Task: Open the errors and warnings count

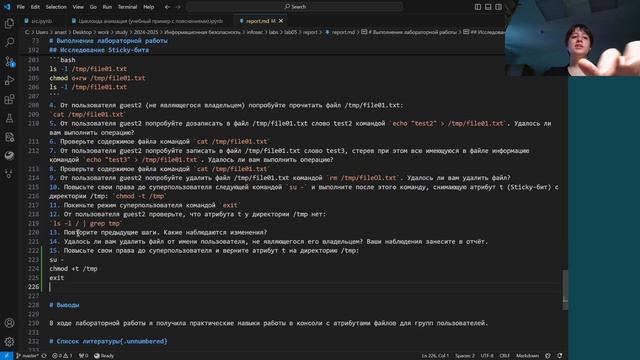Action: (x=62, y=356)
